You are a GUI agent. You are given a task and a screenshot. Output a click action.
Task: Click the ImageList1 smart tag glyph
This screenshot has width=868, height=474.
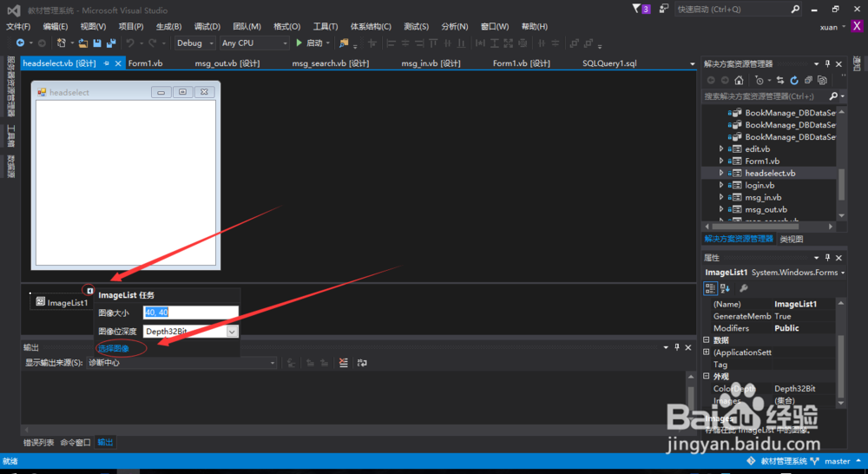(x=89, y=290)
